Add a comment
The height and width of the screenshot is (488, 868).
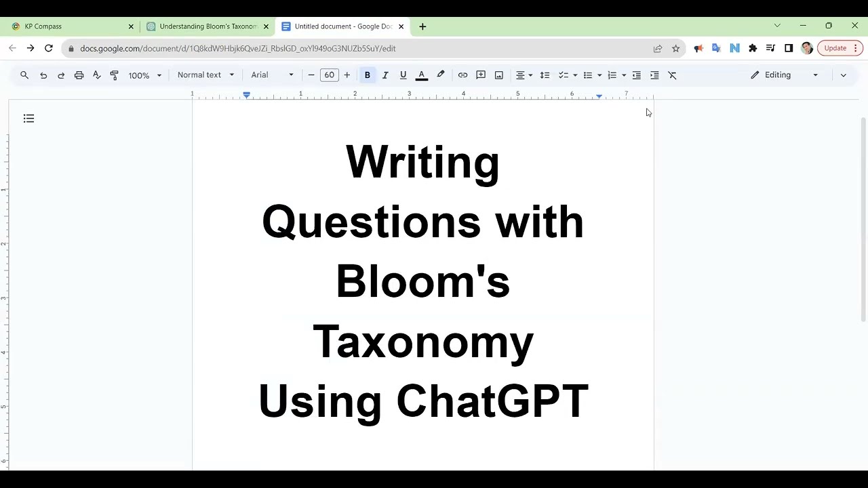(481, 75)
